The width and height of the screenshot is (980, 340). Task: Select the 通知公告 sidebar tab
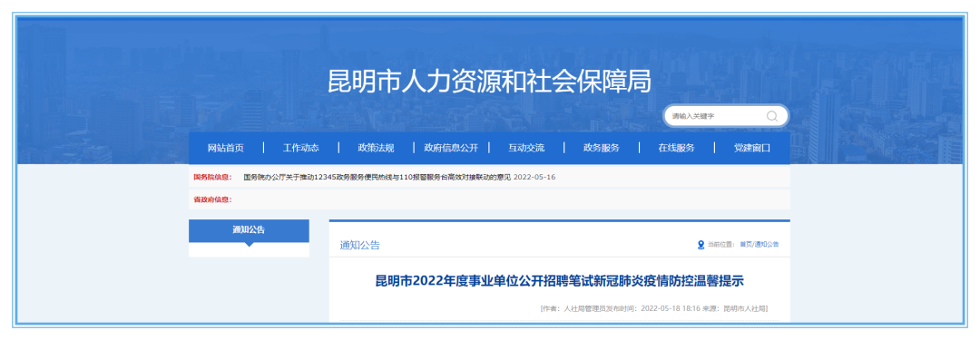click(249, 230)
